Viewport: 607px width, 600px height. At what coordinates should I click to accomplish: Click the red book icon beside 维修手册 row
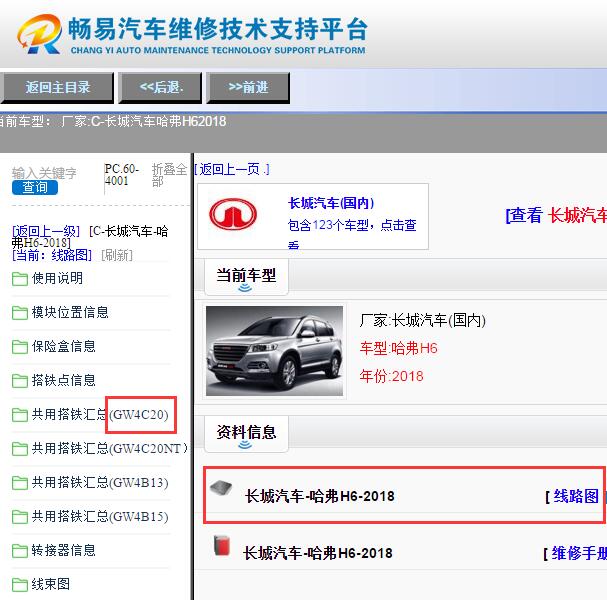pos(222,545)
